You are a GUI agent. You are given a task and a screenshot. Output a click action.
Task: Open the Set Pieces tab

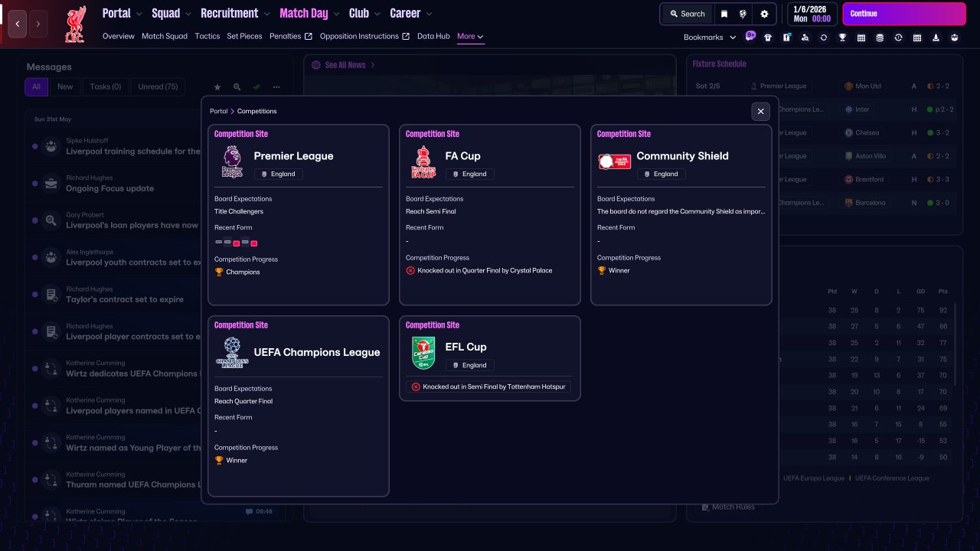(x=245, y=37)
